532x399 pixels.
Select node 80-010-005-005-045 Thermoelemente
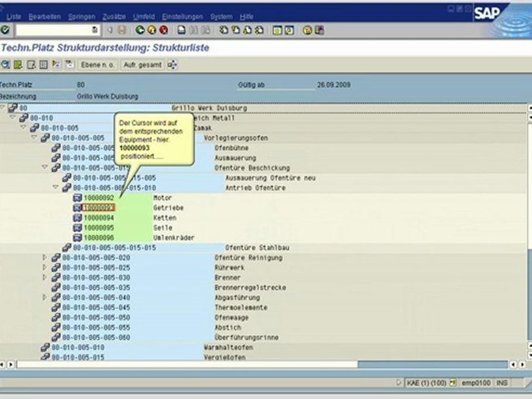point(96,308)
